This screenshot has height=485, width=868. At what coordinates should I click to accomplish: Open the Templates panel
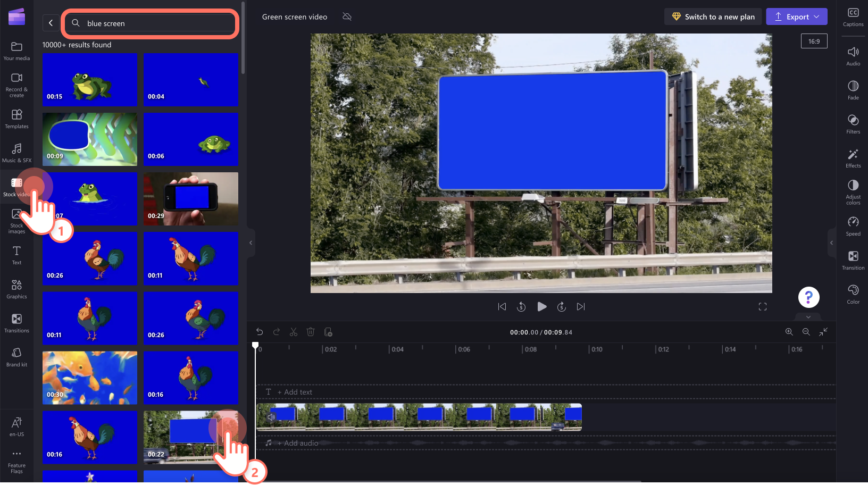(16, 119)
